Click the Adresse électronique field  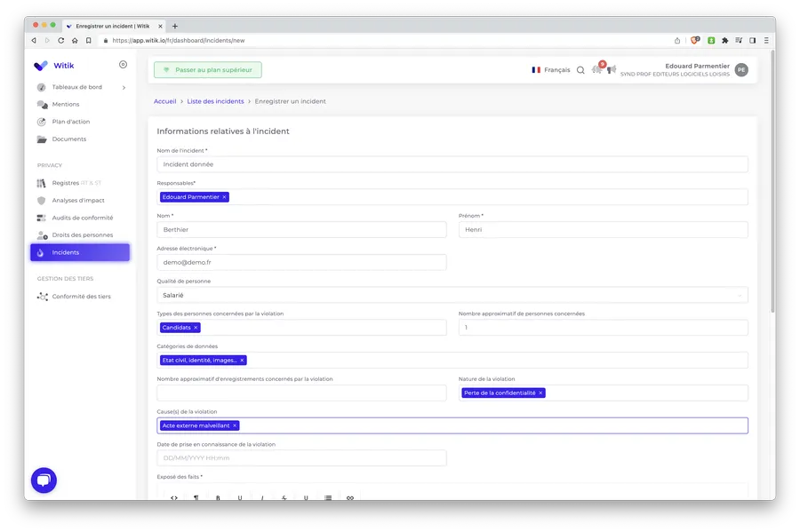(x=301, y=262)
